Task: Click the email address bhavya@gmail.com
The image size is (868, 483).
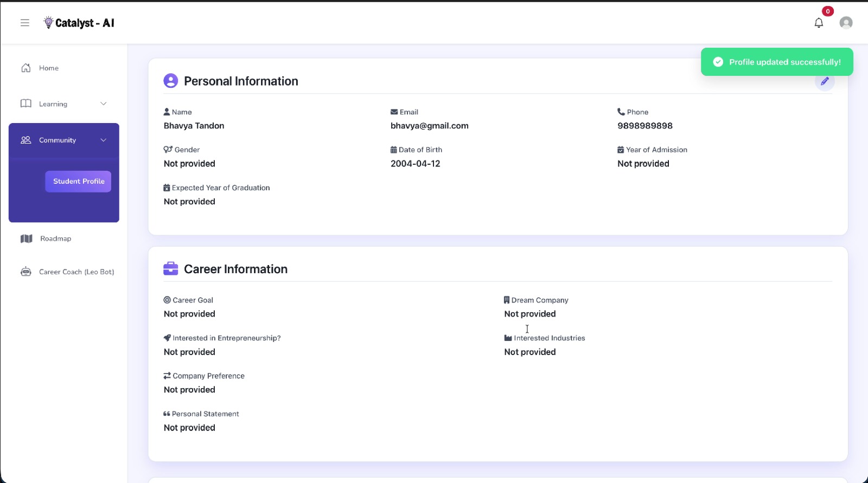Action: pos(429,126)
